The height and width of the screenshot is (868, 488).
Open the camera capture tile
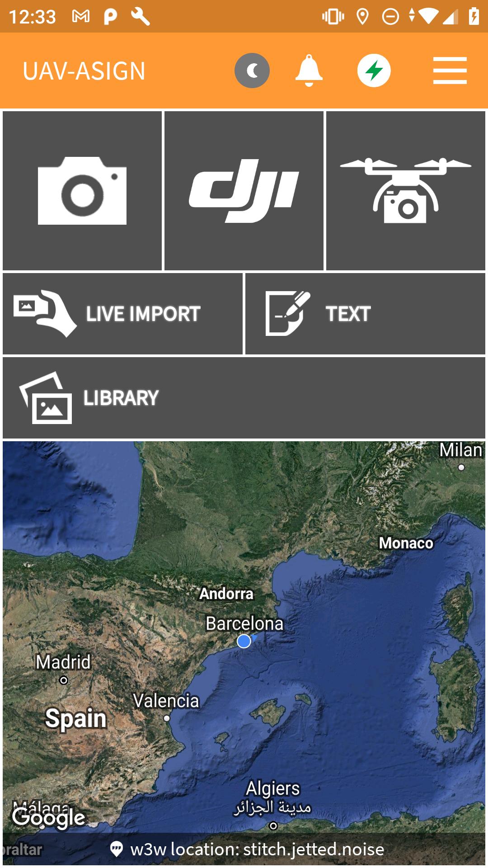coord(82,191)
